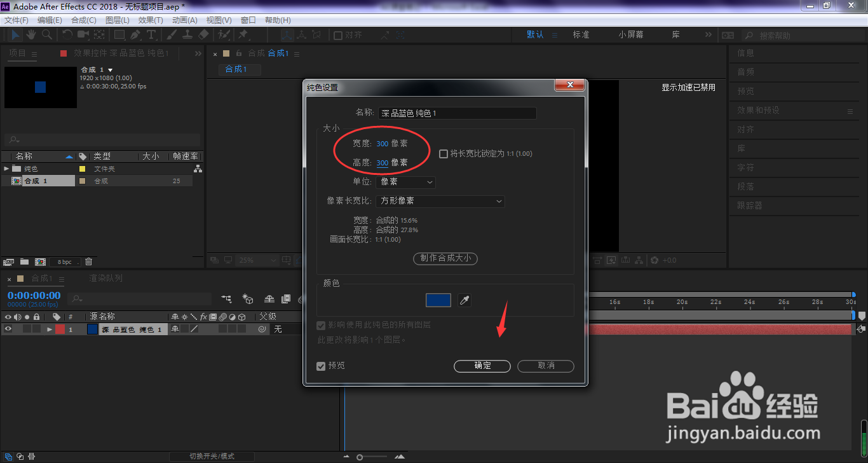This screenshot has height=463, width=868.
Task: Click the blue color swatch in the dialog
Action: (x=438, y=300)
